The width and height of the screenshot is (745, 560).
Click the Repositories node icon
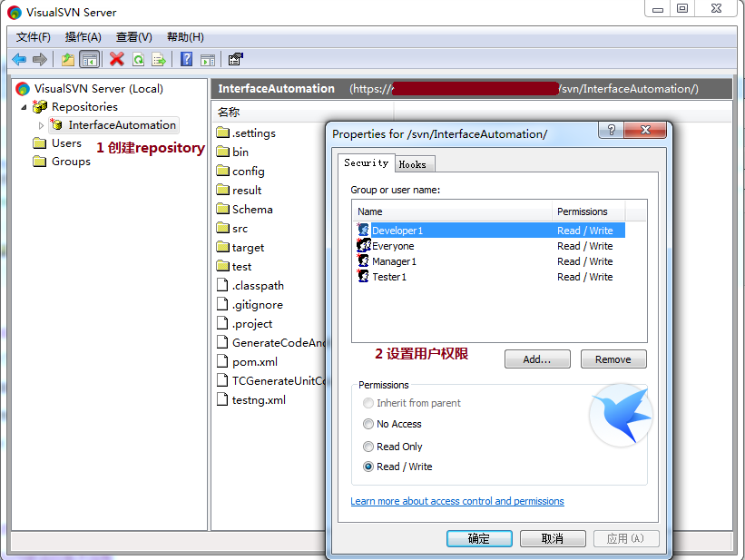click(40, 106)
